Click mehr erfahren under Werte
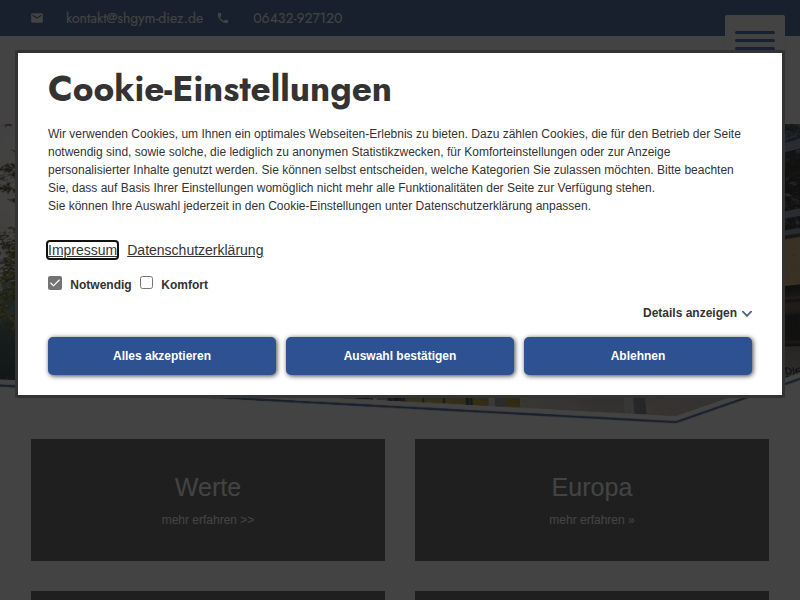This screenshot has width=800, height=600. (x=208, y=520)
